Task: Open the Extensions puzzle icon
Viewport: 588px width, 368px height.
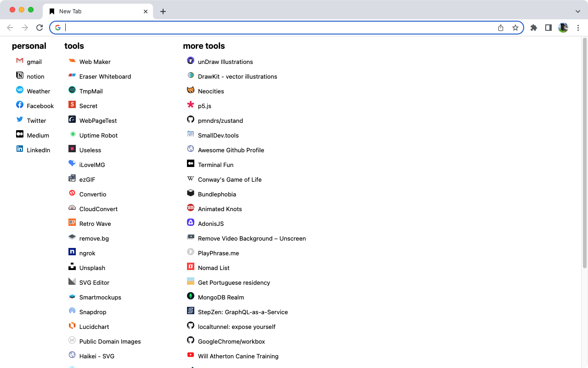Action: tap(534, 28)
